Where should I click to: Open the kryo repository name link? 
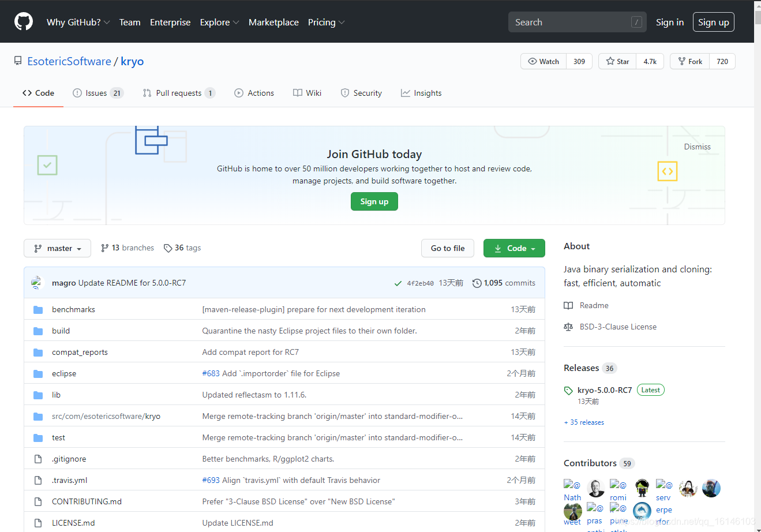tap(132, 61)
